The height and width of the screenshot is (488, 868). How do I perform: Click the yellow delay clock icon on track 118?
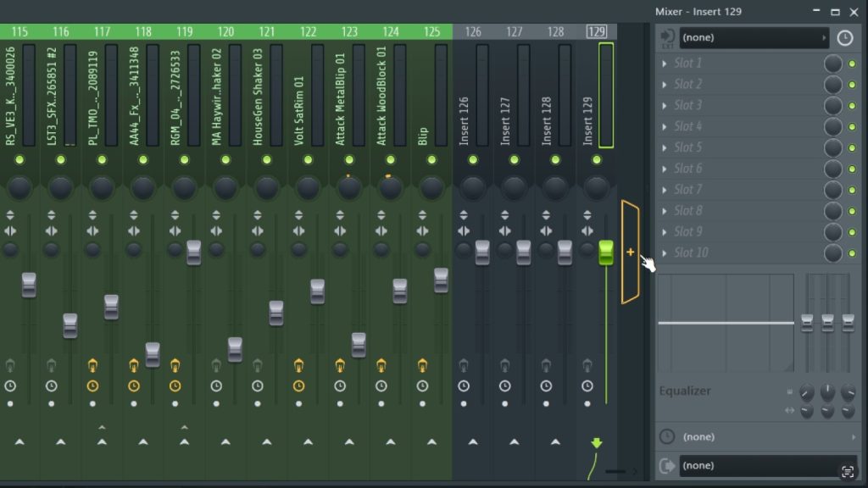pyautogui.click(x=134, y=386)
